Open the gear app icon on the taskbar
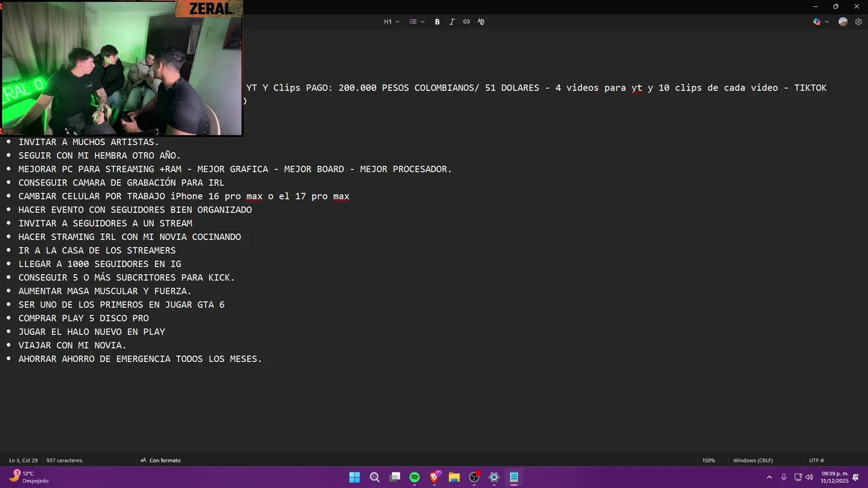The height and width of the screenshot is (488, 868). click(494, 477)
